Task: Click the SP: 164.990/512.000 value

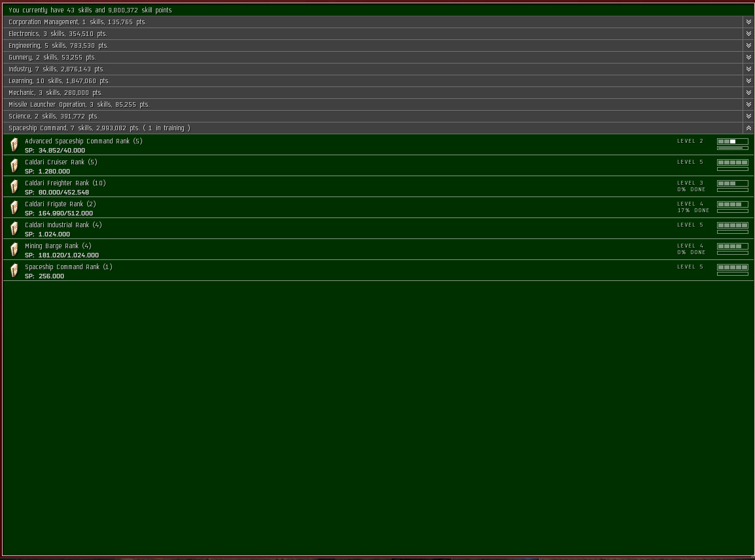Action: [x=59, y=214]
